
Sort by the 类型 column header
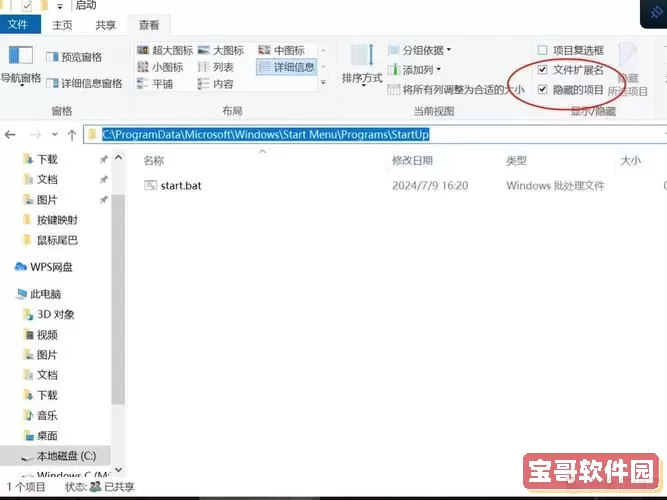pos(516,160)
